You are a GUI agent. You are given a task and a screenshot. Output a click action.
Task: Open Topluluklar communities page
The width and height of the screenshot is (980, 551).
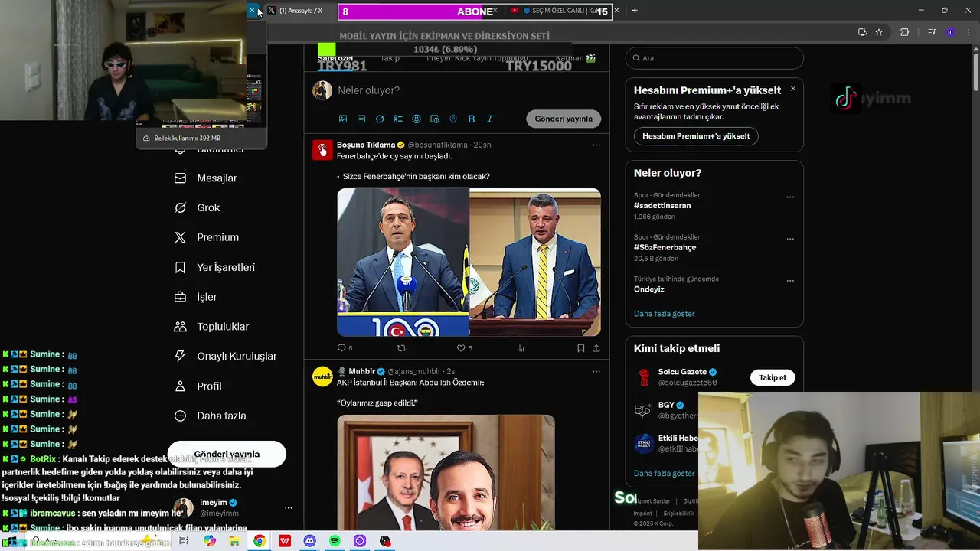pyautogui.click(x=212, y=327)
